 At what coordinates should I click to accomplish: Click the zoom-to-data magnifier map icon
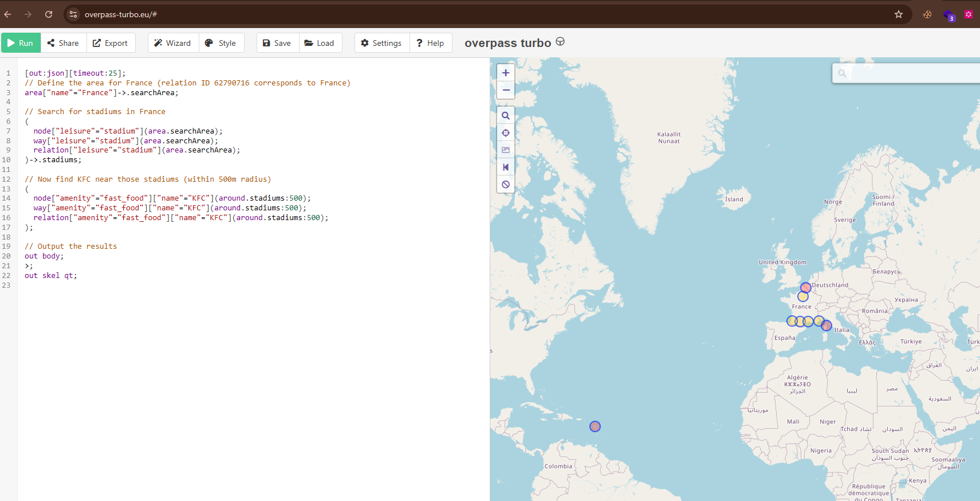tap(506, 116)
